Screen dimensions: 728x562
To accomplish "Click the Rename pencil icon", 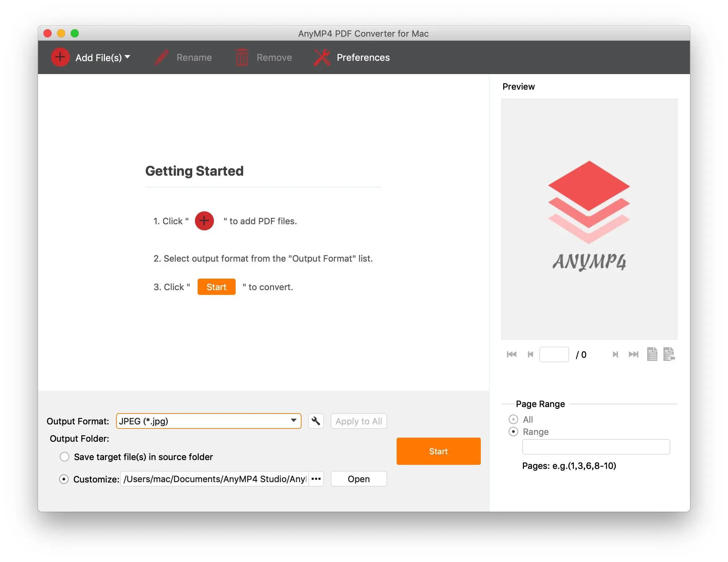I will click(162, 57).
